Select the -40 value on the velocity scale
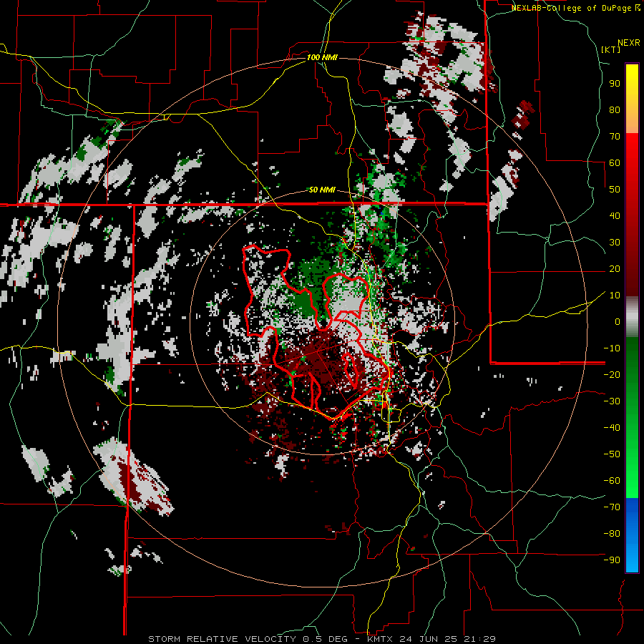The height and width of the screenshot is (644, 644). (612, 428)
